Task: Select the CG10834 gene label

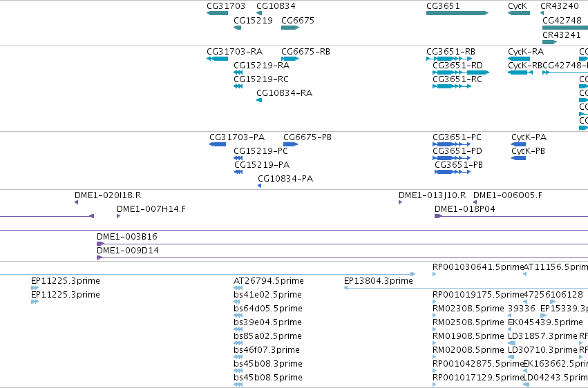Action: click(276, 6)
